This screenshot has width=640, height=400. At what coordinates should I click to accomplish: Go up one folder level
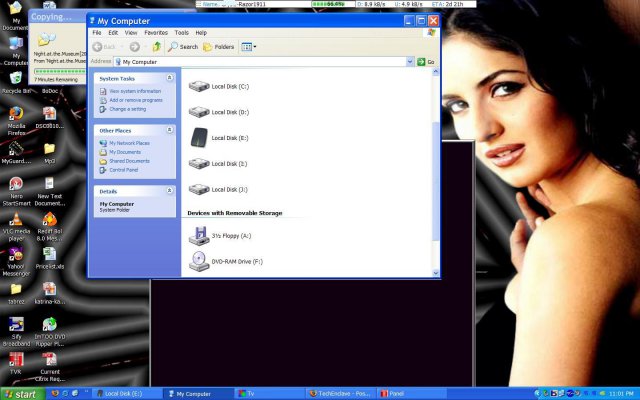click(x=157, y=47)
